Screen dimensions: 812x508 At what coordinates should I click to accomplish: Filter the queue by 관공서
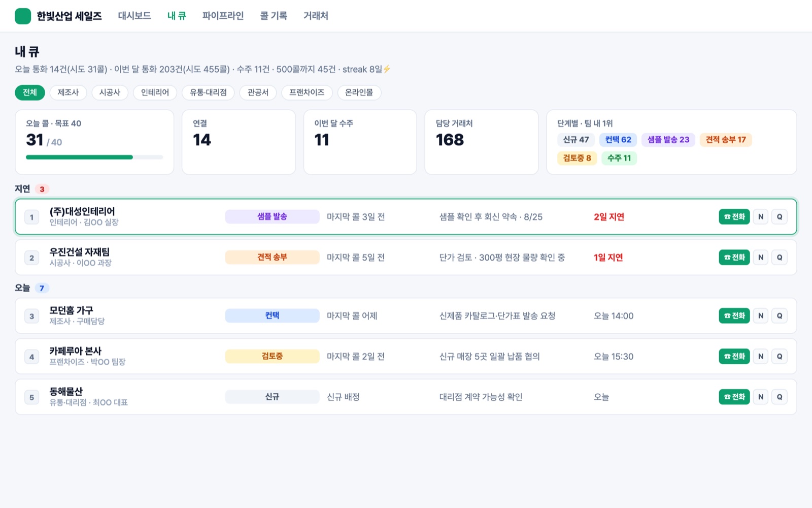[x=258, y=92]
